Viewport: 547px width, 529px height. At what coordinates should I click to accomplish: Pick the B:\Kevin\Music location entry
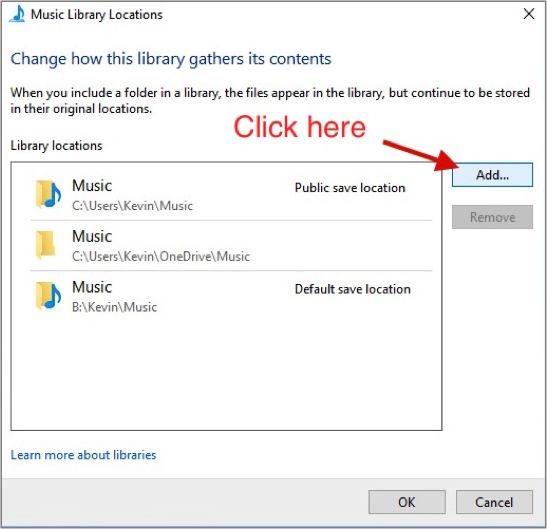231,296
